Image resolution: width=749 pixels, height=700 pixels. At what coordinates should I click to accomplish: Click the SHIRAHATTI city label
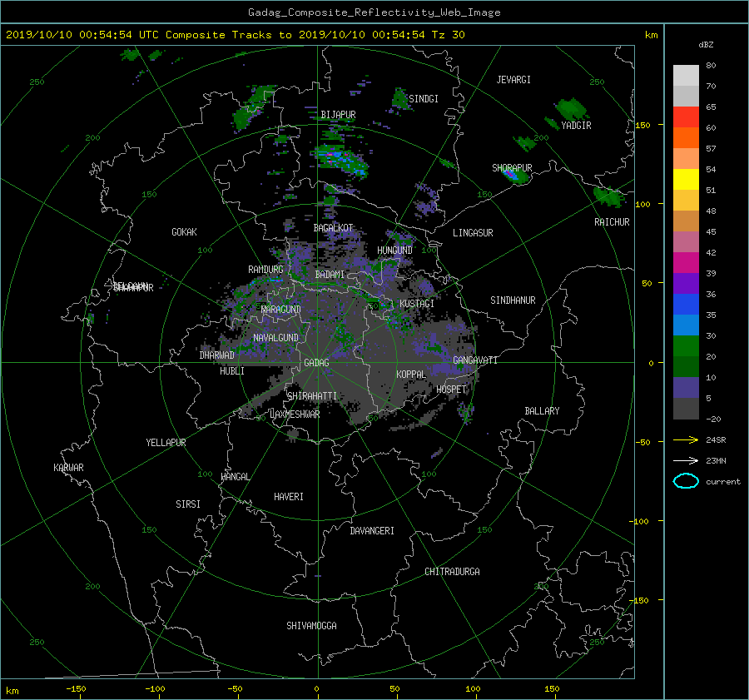pyautogui.click(x=312, y=395)
